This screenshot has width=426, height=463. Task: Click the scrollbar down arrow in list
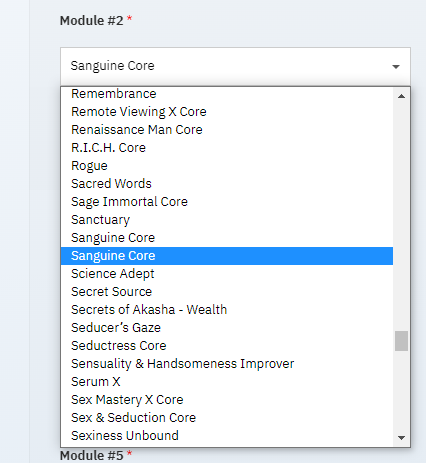401,437
